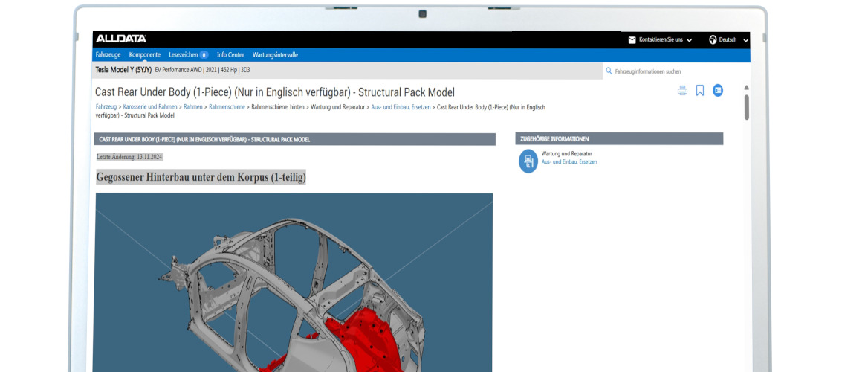The image size is (868, 372).
Task: Click the headset icon beside Deutsch
Action: click(x=713, y=39)
